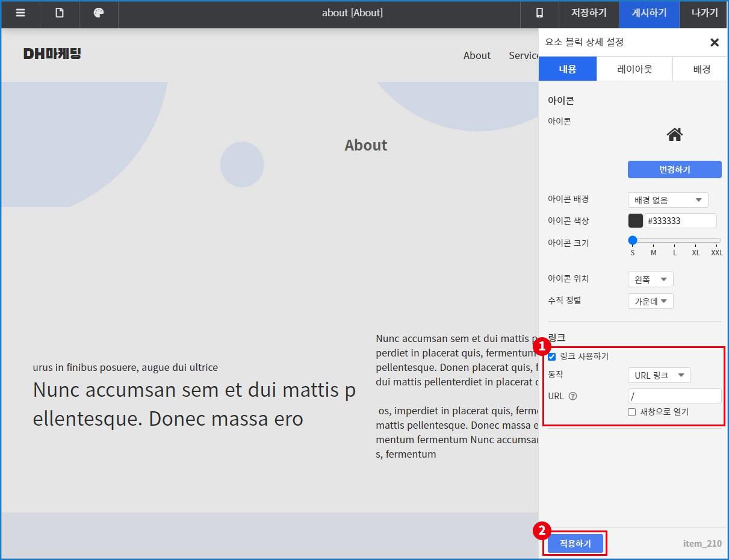This screenshot has width=729, height=560.
Task: Open the 수직 정렬 dropdown
Action: click(650, 301)
